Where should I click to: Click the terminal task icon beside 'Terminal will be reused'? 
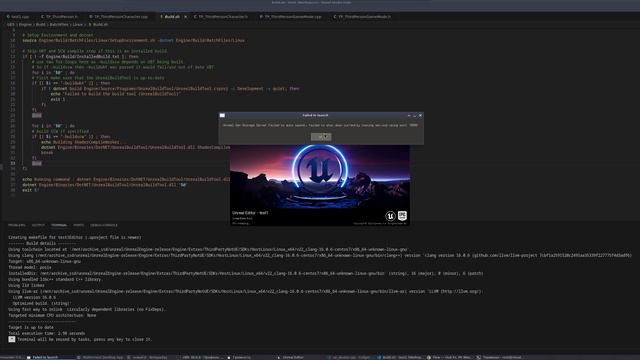point(11,339)
